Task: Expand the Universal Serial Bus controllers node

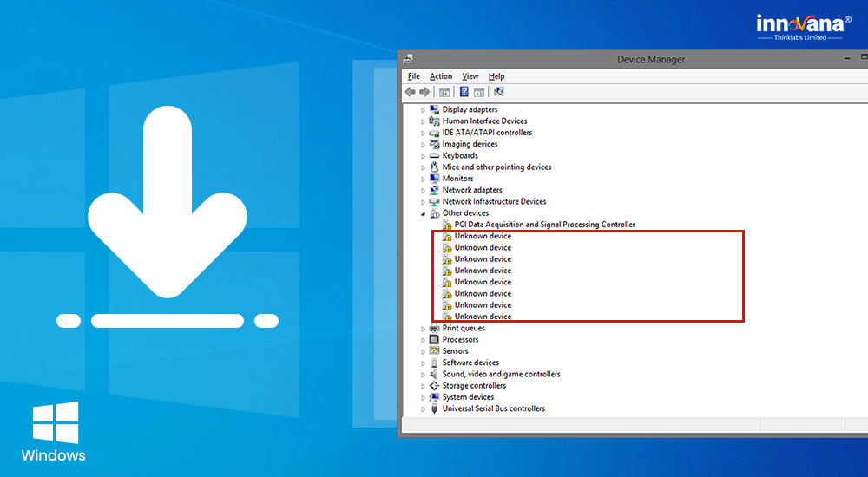Action: coord(424,409)
